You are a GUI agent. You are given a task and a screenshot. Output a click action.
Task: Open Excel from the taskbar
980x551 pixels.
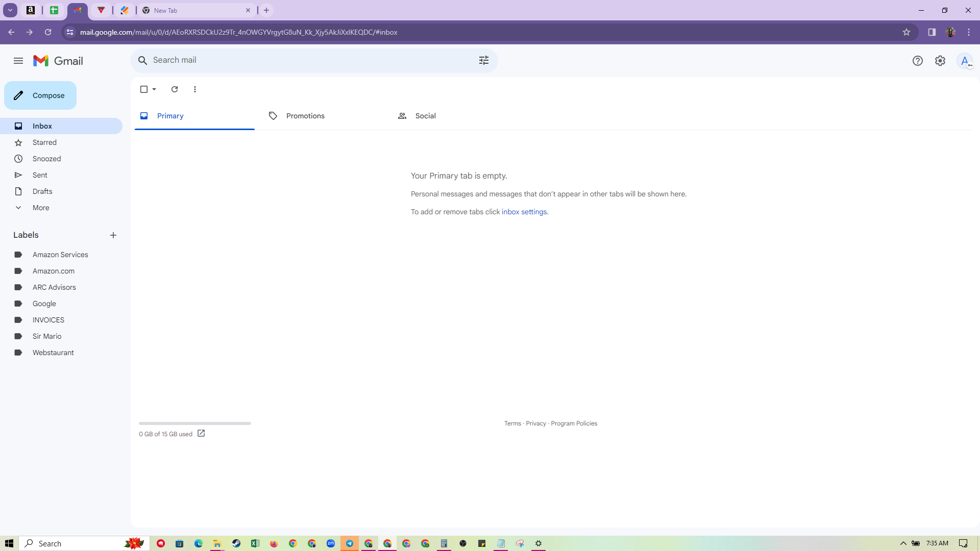coord(255,543)
